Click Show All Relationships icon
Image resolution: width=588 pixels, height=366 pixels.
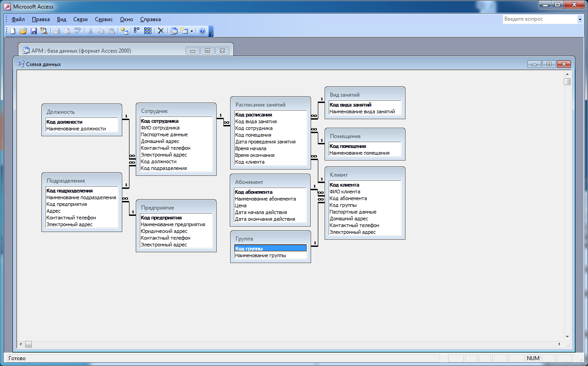pos(147,31)
